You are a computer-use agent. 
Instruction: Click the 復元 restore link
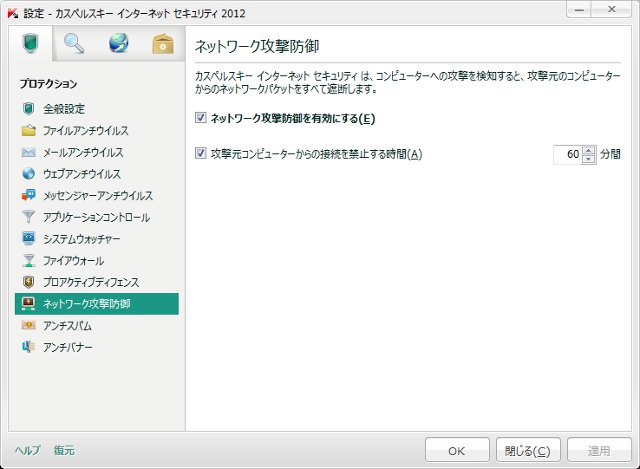point(64,450)
